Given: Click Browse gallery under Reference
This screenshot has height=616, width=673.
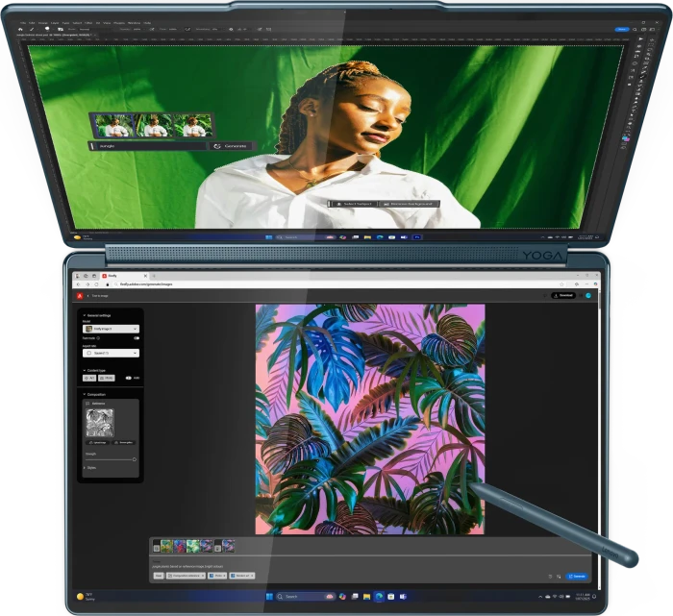Looking at the screenshot, I should tap(124, 442).
